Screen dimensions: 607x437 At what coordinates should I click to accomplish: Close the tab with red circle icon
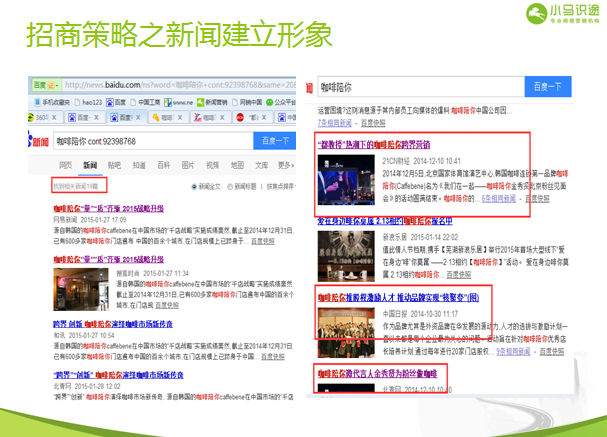pyautogui.click(x=264, y=117)
